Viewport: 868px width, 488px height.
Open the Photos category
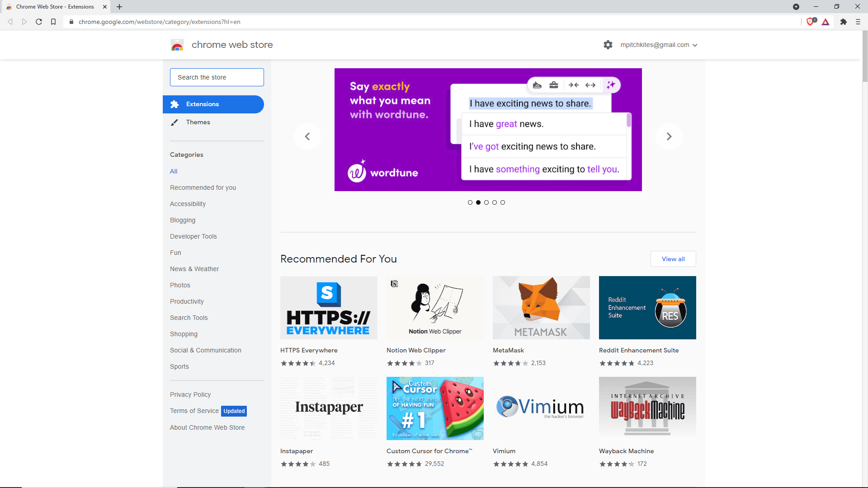[x=180, y=285]
